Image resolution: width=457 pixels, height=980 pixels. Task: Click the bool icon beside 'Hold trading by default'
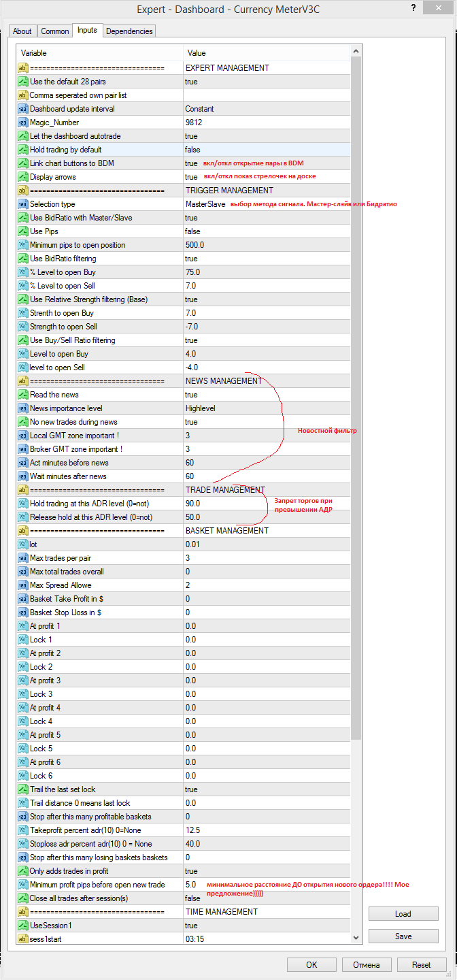click(22, 150)
